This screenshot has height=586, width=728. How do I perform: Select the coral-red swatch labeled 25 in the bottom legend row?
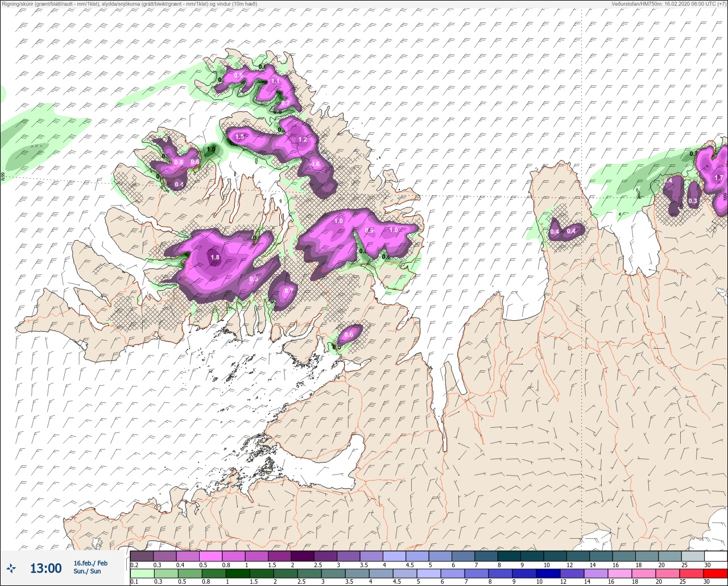[x=691, y=573]
